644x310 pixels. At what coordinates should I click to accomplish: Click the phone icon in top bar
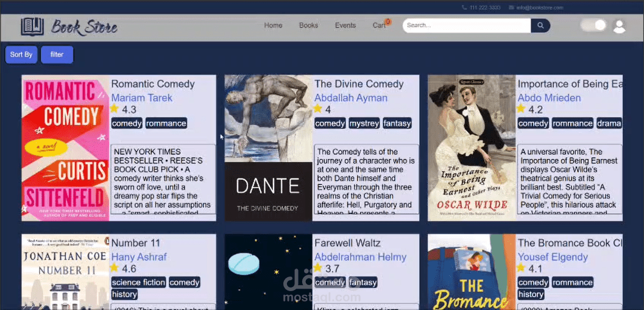464,7
